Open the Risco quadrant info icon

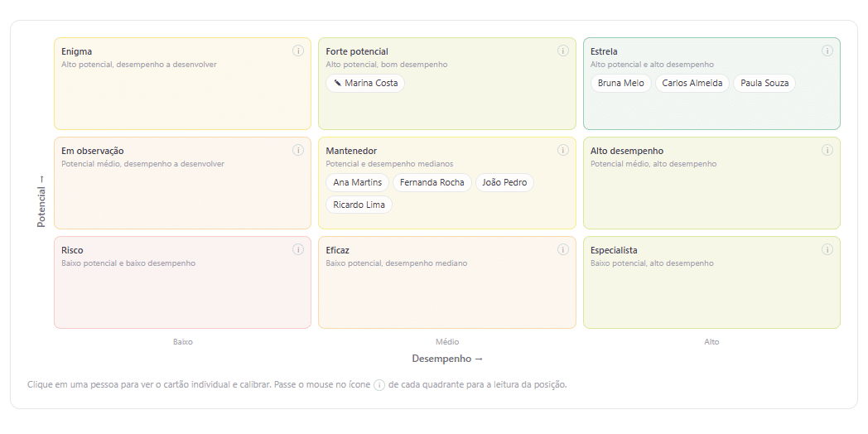298,249
